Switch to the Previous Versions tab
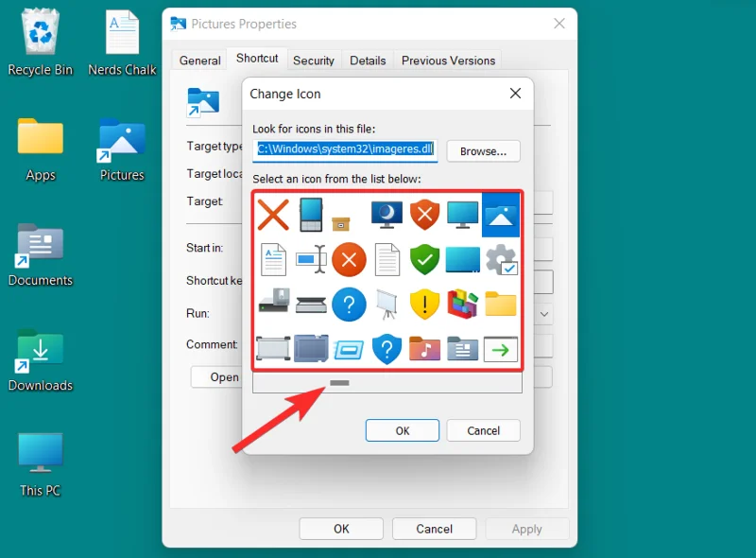This screenshot has height=558, width=756. [x=448, y=60]
